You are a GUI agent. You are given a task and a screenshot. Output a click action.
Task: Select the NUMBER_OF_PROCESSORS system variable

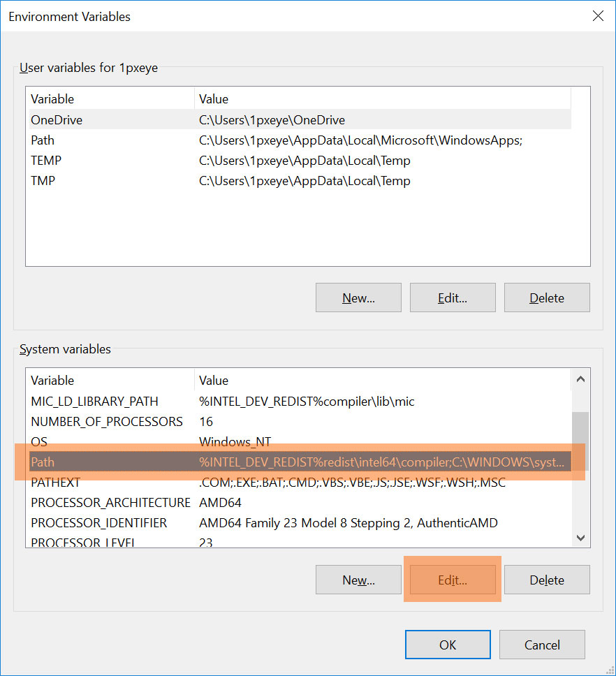107,422
